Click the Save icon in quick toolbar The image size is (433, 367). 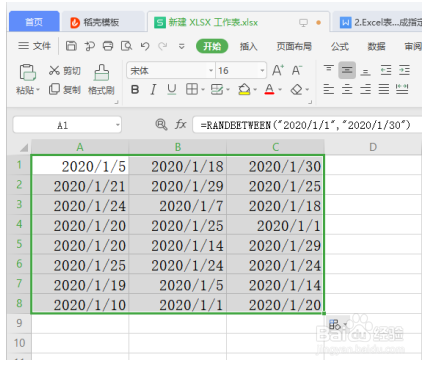click(x=71, y=46)
